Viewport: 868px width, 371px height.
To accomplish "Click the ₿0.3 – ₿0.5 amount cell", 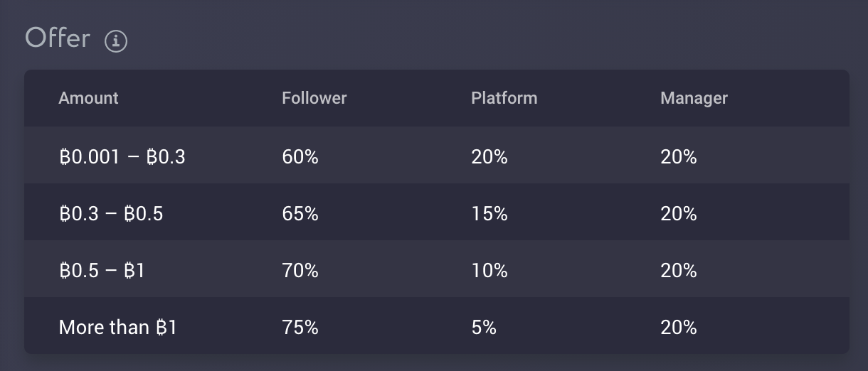I will pyautogui.click(x=111, y=213).
